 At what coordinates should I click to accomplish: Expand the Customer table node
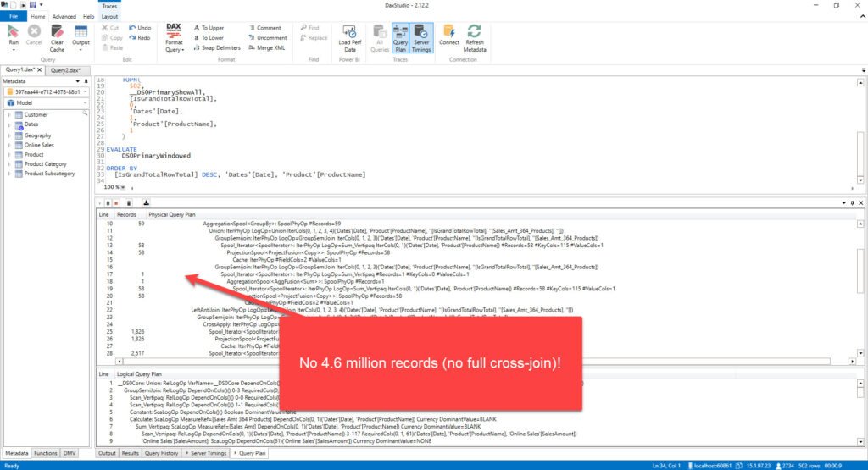click(8, 115)
